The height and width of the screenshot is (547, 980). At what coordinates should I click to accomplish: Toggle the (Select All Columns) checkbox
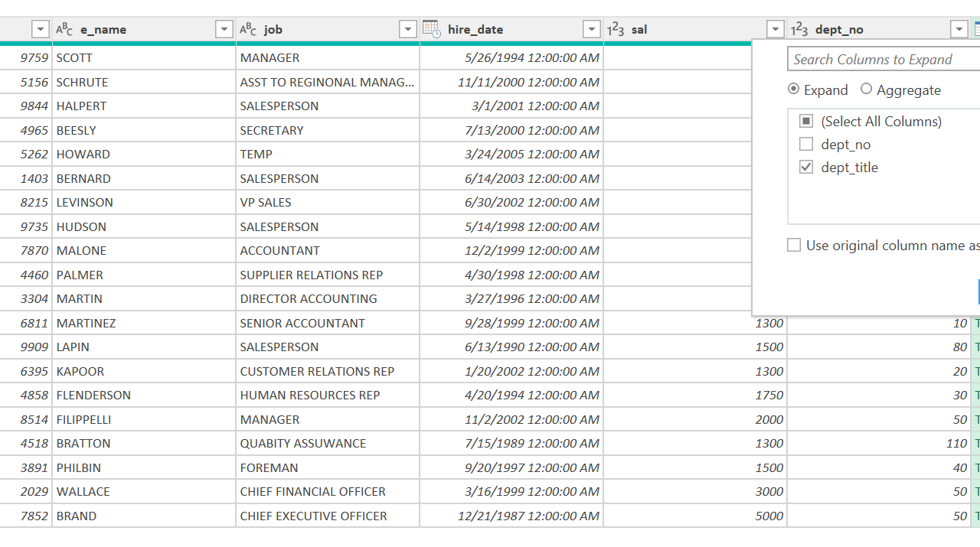point(806,121)
